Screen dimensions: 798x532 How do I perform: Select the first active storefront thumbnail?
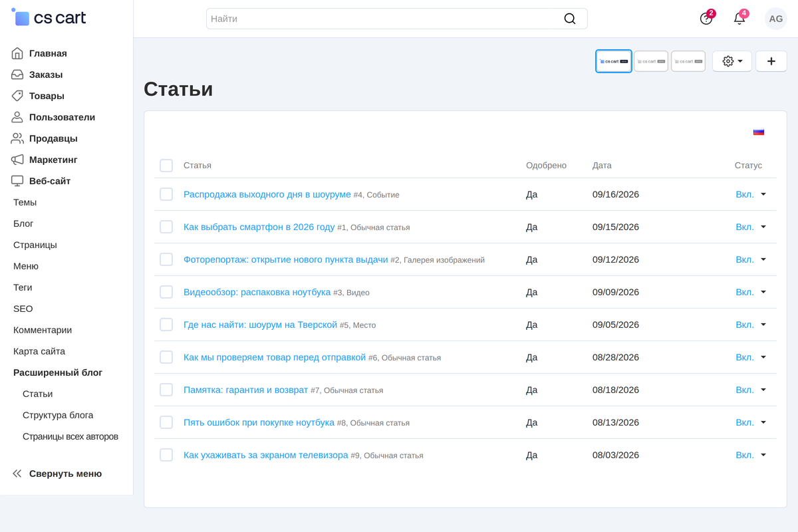pos(614,61)
